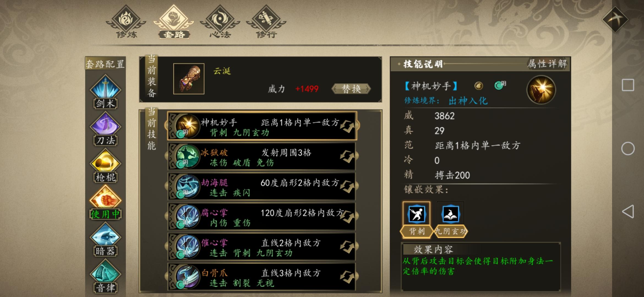The height and width of the screenshot is (297, 644).
Task: Open the 修行 tab
Action: (x=266, y=22)
